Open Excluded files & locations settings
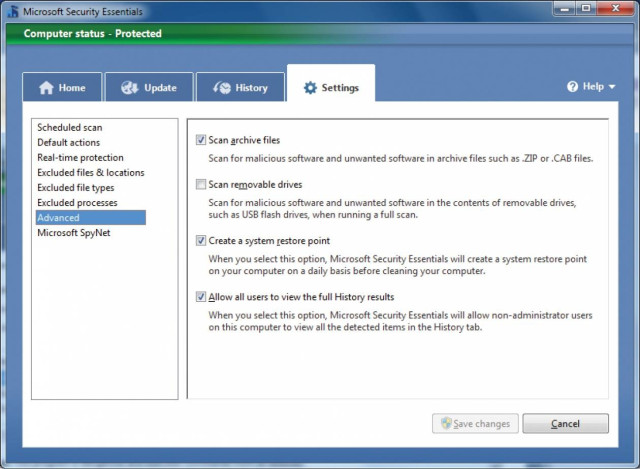 coord(91,173)
